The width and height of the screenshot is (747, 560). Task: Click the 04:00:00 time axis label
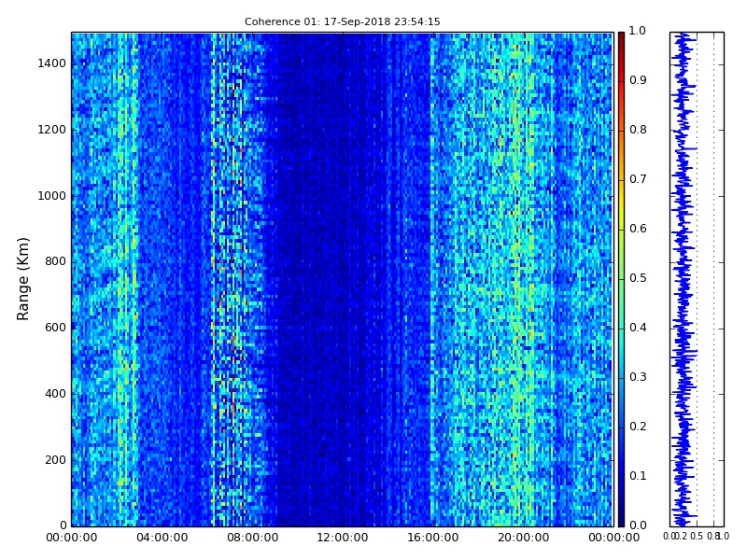pyautogui.click(x=162, y=538)
